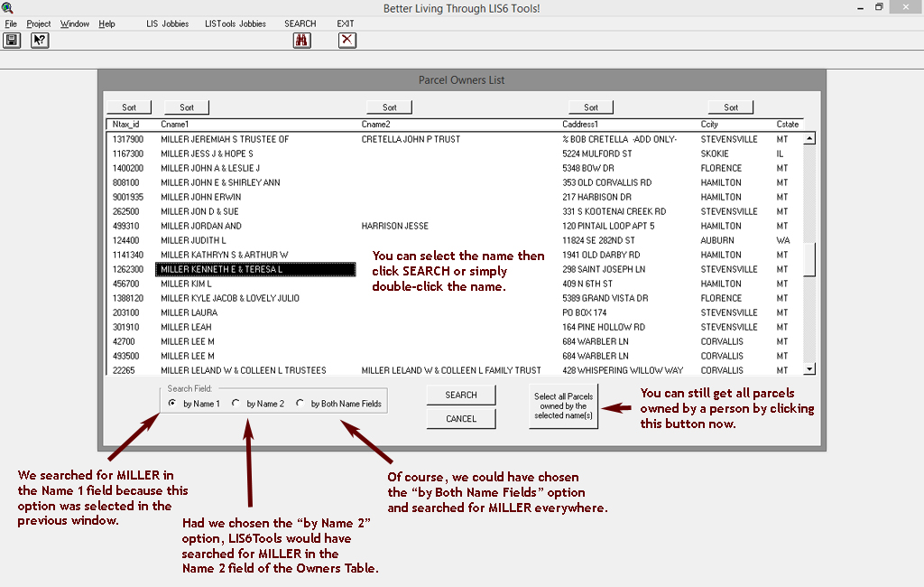Viewport: 924px width, 587px height.
Task: Click the Cstate column header
Action: (787, 124)
